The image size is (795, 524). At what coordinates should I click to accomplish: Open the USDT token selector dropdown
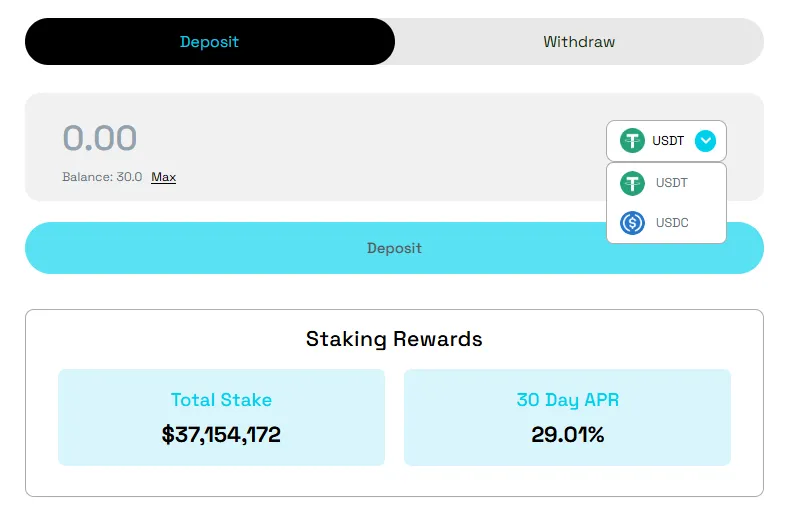click(666, 141)
